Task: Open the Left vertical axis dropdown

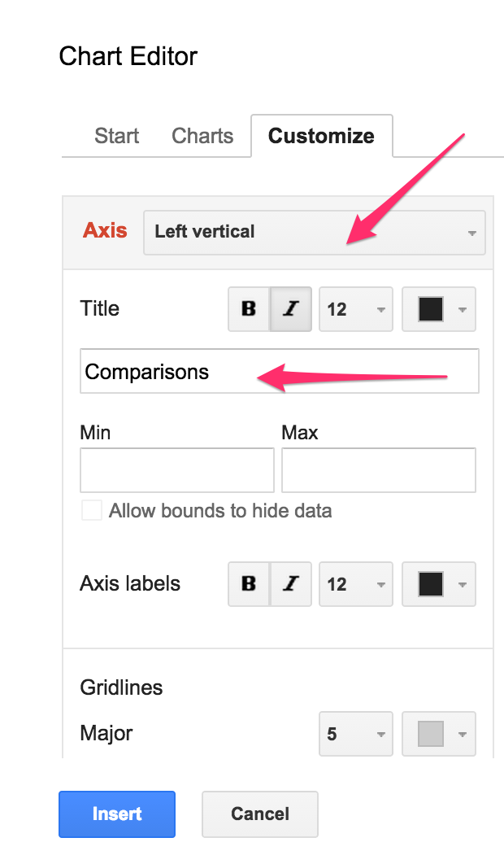Action: [314, 232]
